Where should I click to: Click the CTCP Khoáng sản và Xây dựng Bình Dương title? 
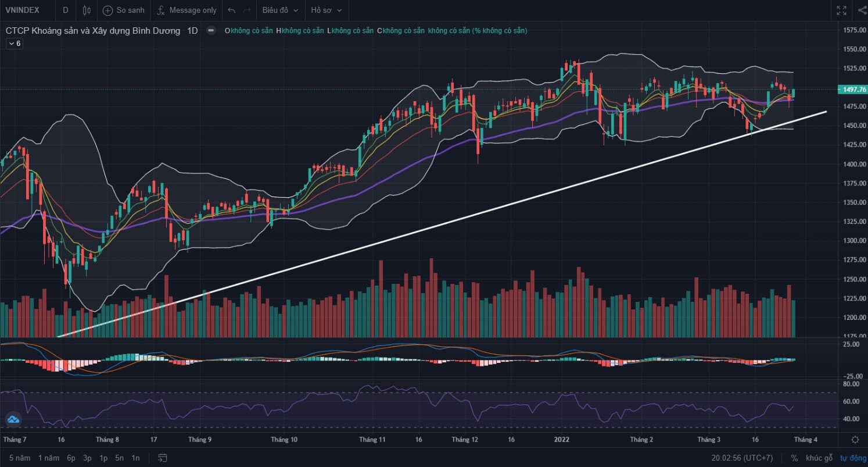[93, 31]
